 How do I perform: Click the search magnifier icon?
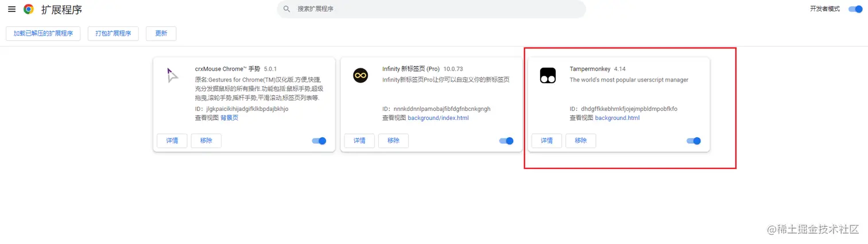pyautogui.click(x=286, y=9)
